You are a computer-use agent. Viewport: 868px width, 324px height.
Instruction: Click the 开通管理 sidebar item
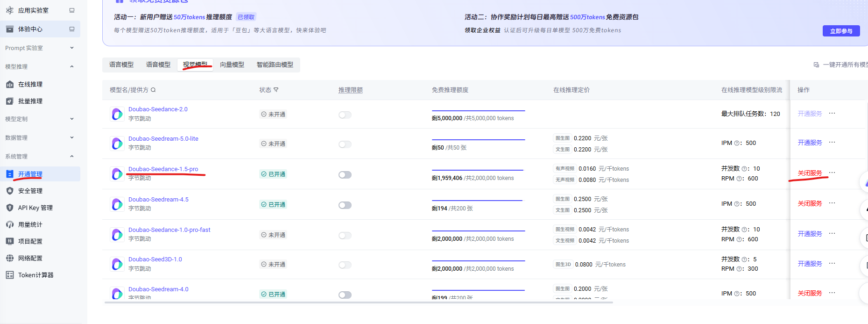click(x=40, y=174)
